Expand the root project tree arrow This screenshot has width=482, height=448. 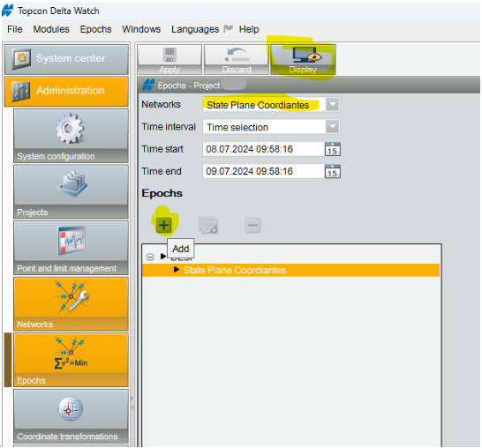point(163,256)
